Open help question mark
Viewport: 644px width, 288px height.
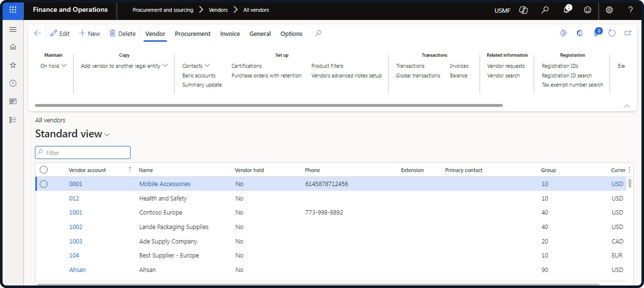click(x=630, y=10)
